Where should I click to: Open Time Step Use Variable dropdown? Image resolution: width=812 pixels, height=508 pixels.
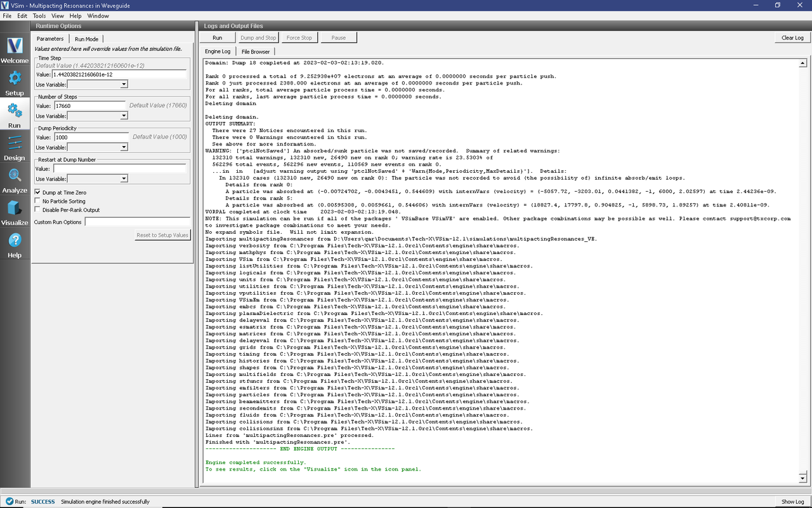[x=98, y=84]
